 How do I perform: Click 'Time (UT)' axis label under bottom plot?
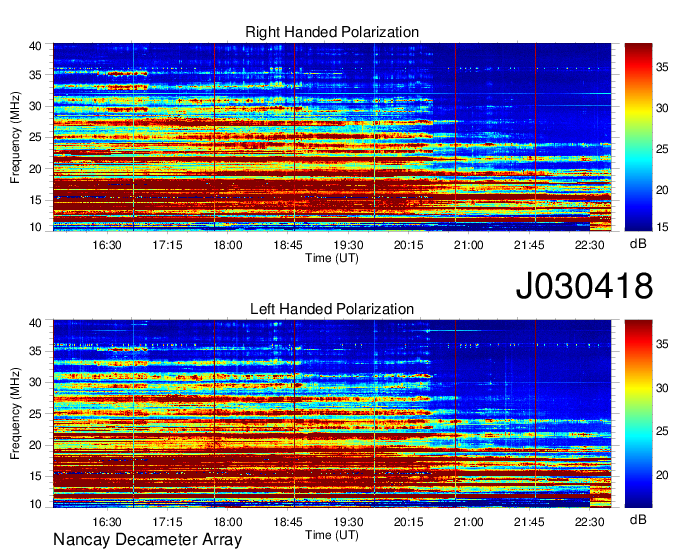(x=332, y=535)
